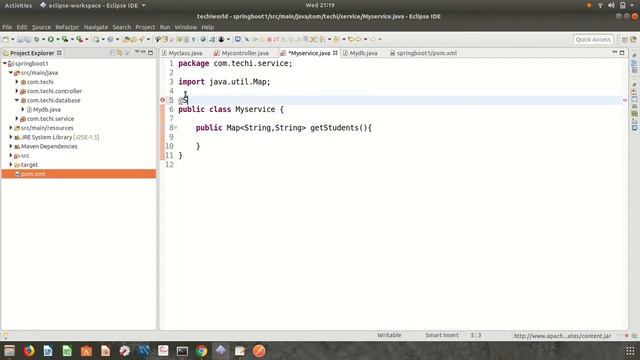
Task: Click the Writable status bar entry
Action: 389,335
